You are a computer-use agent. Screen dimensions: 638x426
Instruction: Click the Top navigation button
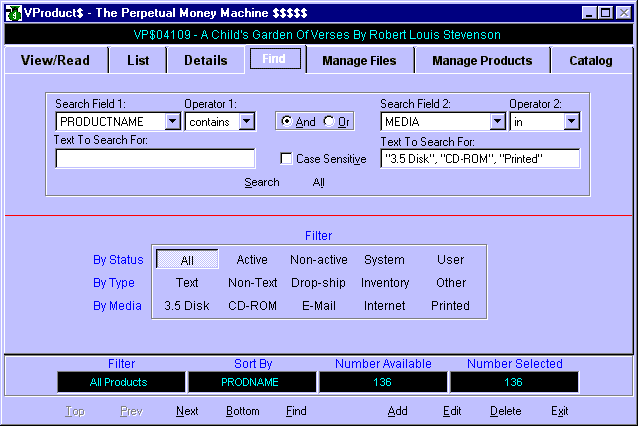75,411
